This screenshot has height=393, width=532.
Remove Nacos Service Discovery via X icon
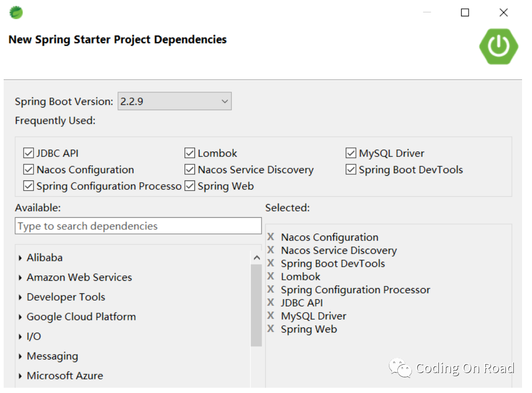270,250
